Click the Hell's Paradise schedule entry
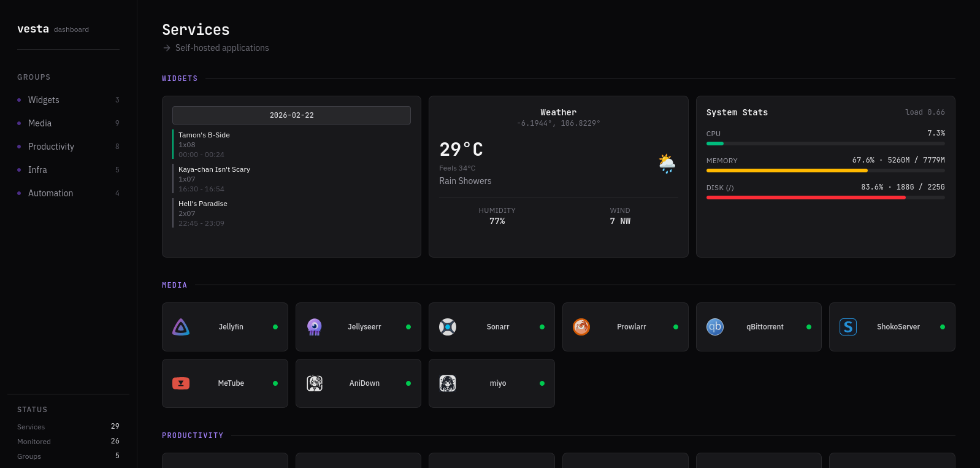Viewport: 980px width, 468px height. coord(203,213)
